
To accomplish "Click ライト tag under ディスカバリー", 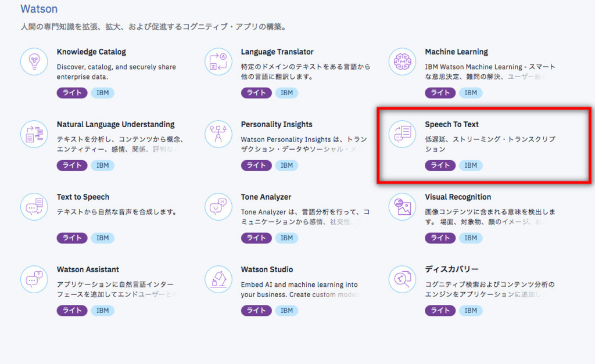I will point(440,311).
